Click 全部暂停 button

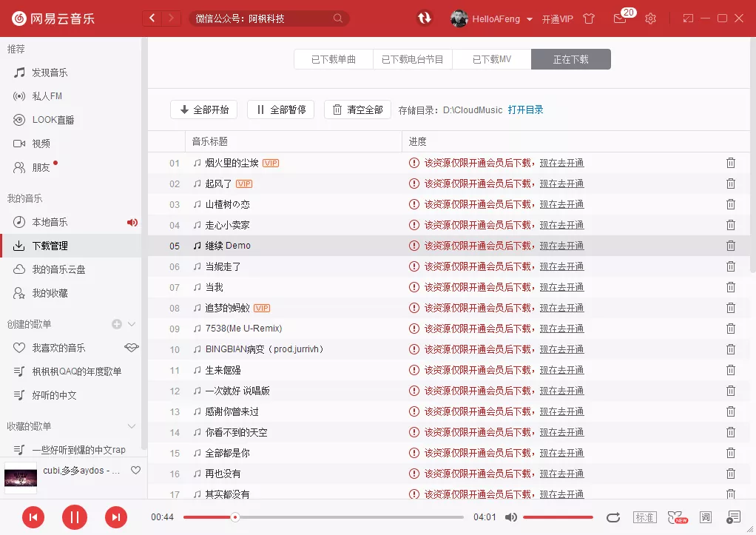280,110
